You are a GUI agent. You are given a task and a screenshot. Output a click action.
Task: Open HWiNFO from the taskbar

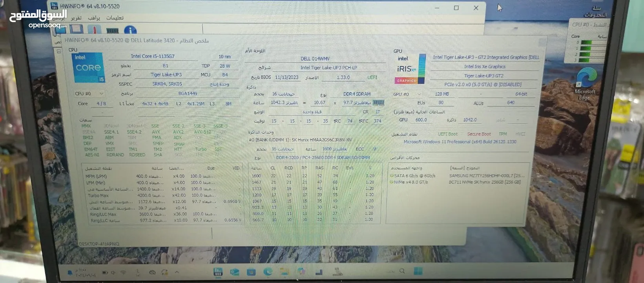218,272
